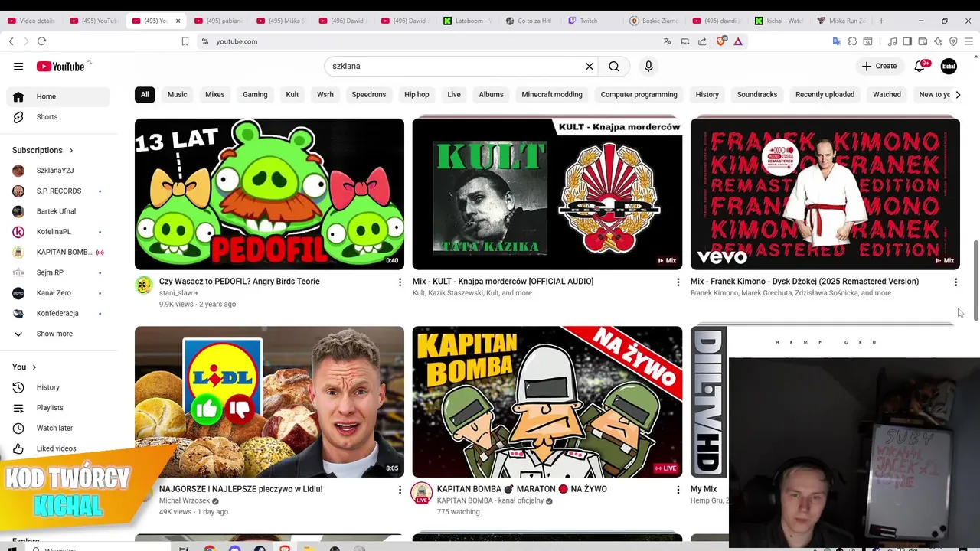Image resolution: width=980 pixels, height=551 pixels.
Task: Click the youtube.com address bar
Action: point(429,41)
